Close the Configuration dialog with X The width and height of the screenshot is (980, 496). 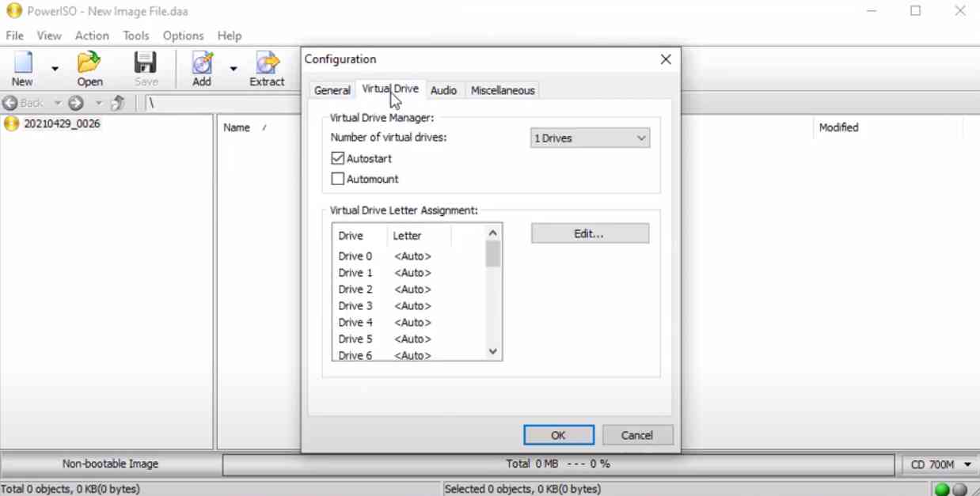666,59
